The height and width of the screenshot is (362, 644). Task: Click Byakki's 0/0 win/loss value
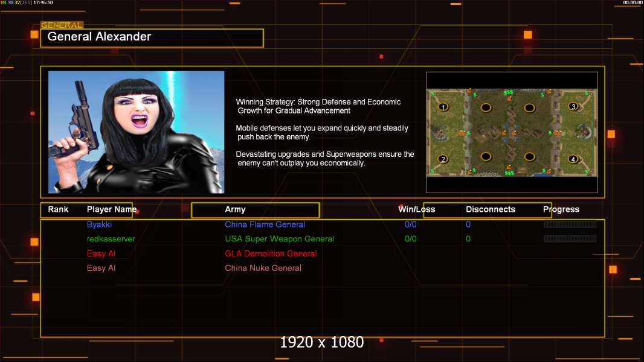coord(410,224)
